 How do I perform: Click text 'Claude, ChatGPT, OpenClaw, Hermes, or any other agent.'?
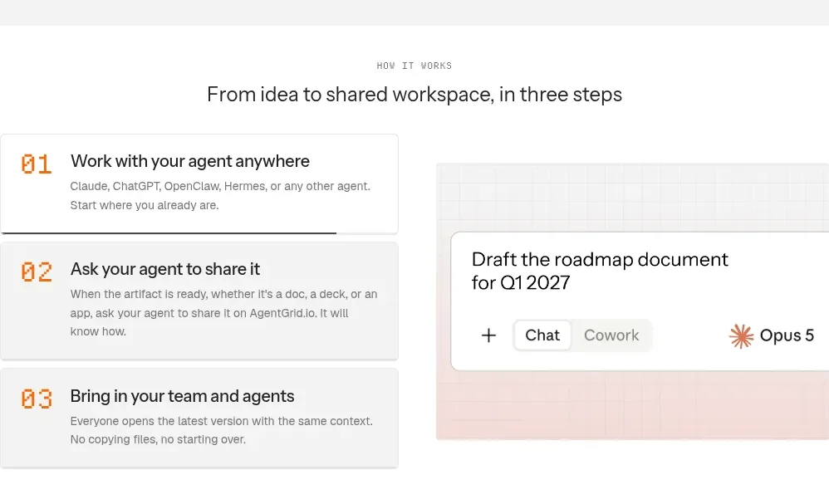click(x=220, y=186)
